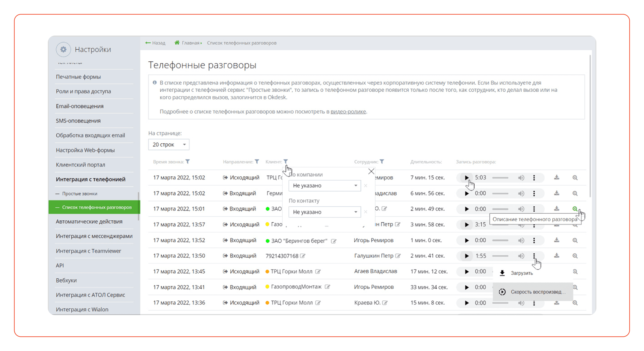The image size is (644, 351).
Task: Choose Скорость воспроизведения in the recording menu
Action: pyautogui.click(x=533, y=292)
